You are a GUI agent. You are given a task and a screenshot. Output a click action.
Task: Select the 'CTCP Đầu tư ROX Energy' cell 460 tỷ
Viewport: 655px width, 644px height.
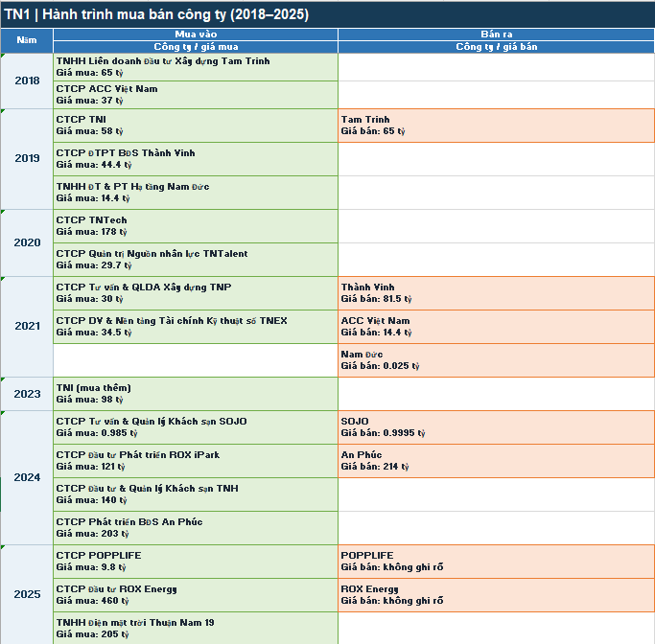(196, 595)
